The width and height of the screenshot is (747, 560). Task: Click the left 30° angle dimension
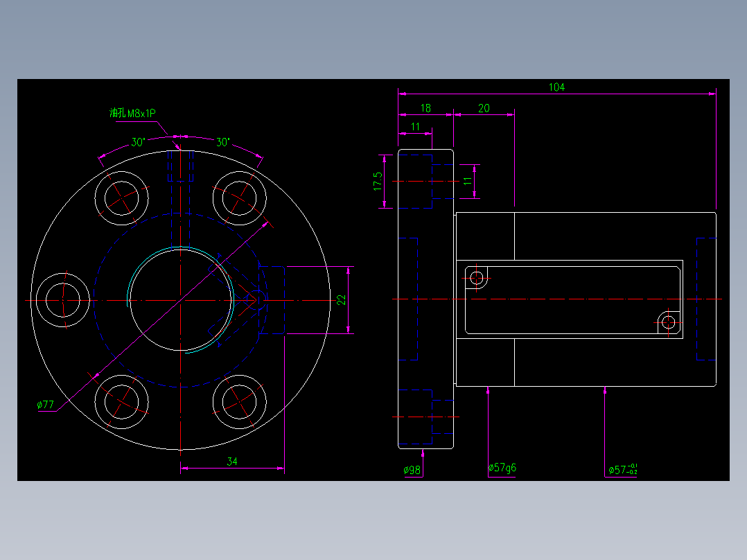(x=138, y=142)
